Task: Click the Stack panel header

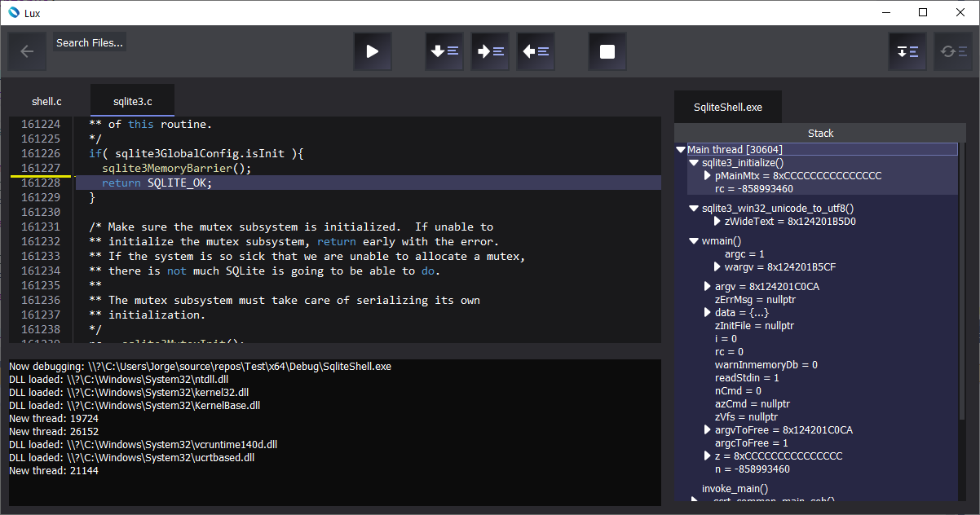Action: [820, 133]
